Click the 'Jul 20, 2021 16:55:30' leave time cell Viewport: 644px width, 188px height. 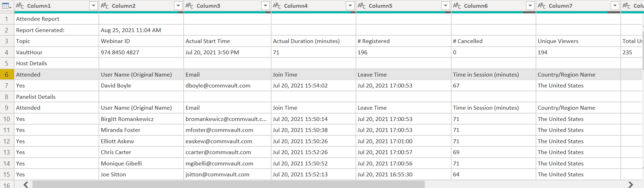point(404,174)
